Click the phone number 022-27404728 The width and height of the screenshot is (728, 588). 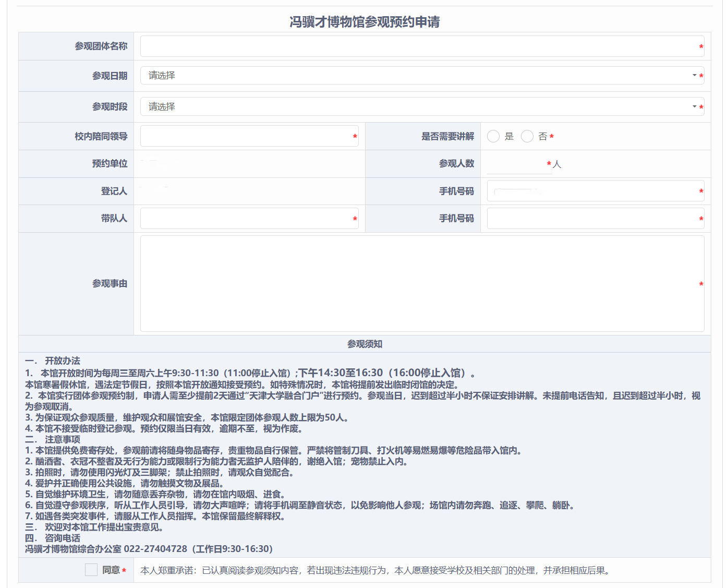click(154, 549)
